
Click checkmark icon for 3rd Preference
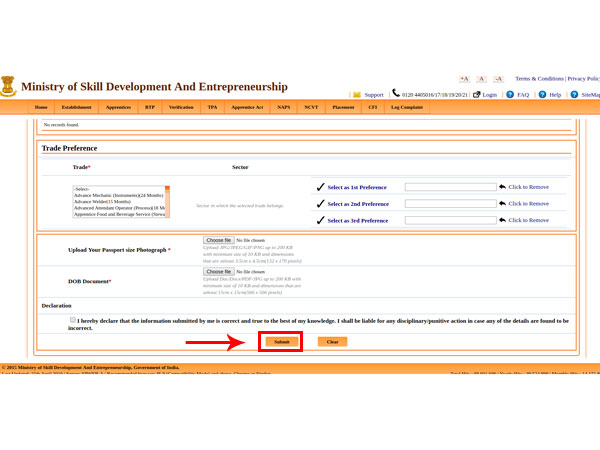pyautogui.click(x=321, y=220)
